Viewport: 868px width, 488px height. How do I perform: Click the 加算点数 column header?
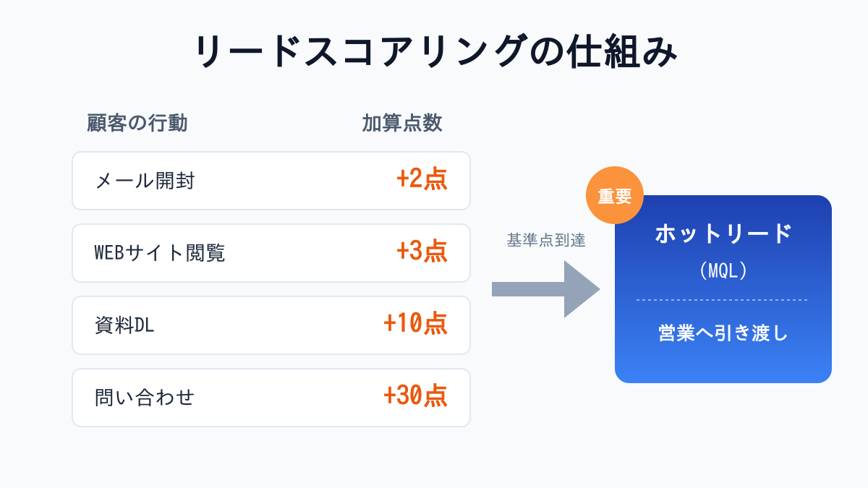click(x=402, y=124)
